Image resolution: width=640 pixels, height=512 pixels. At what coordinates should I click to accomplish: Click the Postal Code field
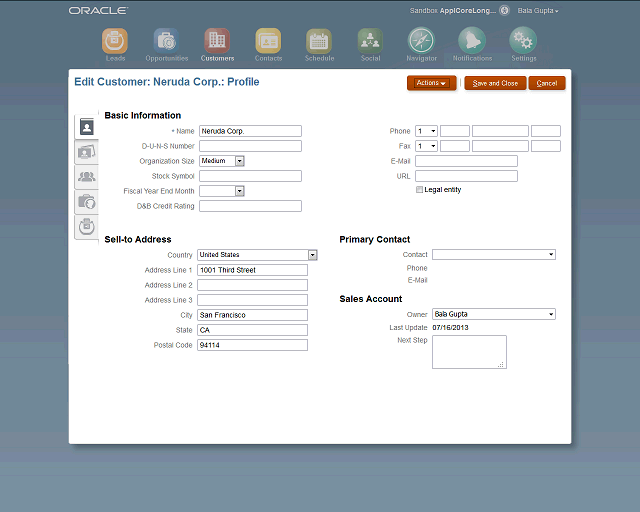(252, 345)
